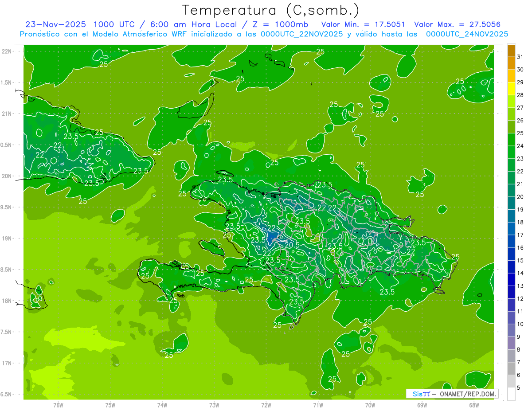This screenshot has height=411, width=532.
Task: Click the '70W' longitude label
Action: (370, 405)
